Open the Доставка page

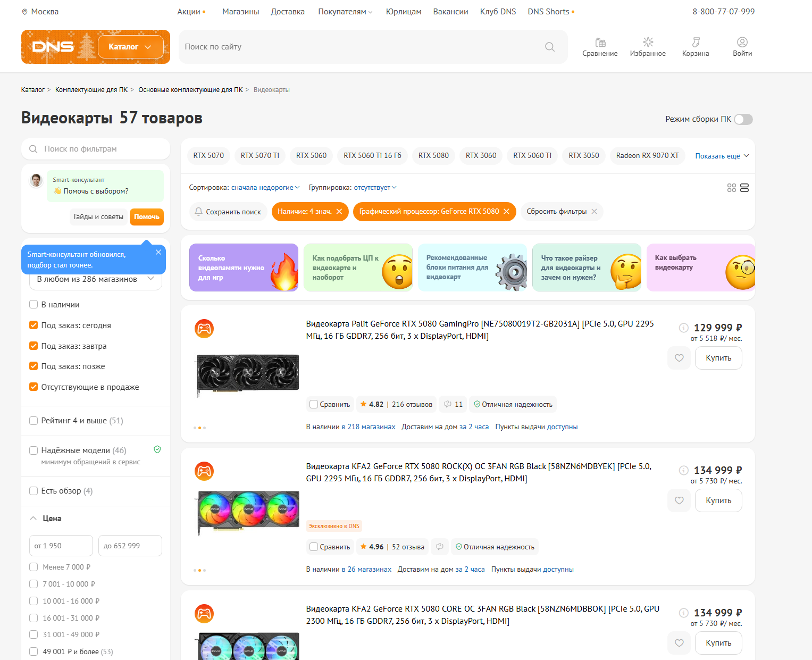click(288, 12)
